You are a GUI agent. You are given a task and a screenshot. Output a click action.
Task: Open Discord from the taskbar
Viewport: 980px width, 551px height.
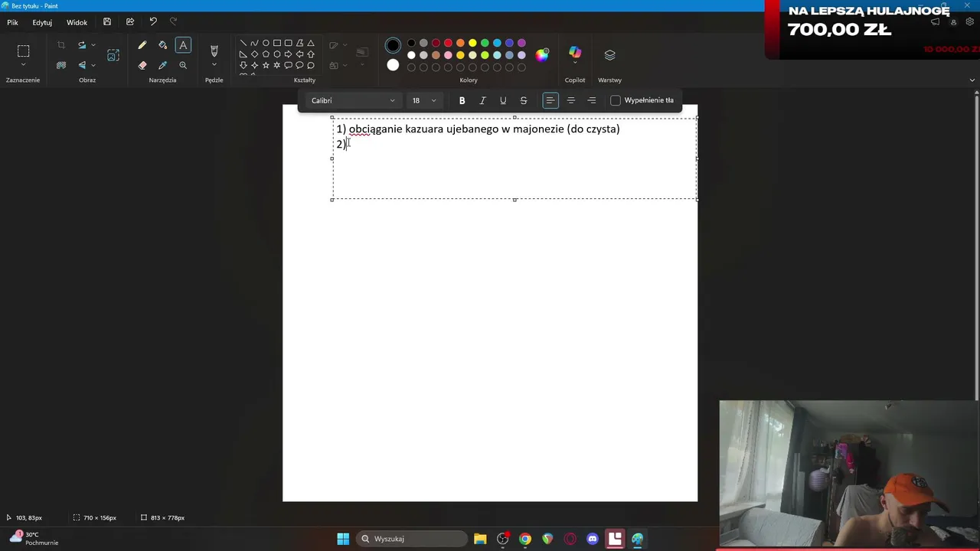pos(593,539)
